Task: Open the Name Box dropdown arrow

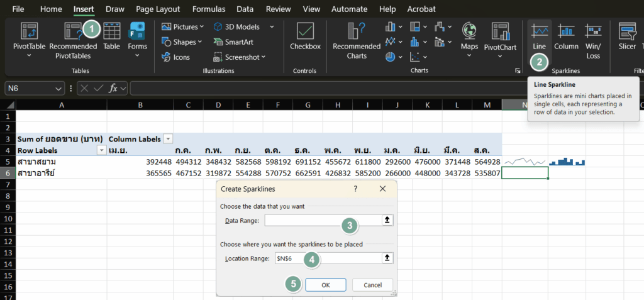Action: coord(57,88)
